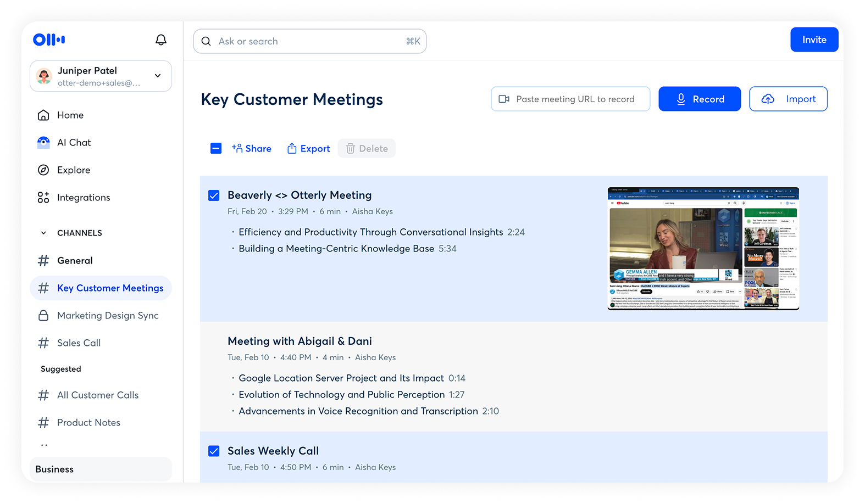Viewport: 865px width, 504px height.
Task: Click the Home icon in sidebar
Action: coord(43,115)
